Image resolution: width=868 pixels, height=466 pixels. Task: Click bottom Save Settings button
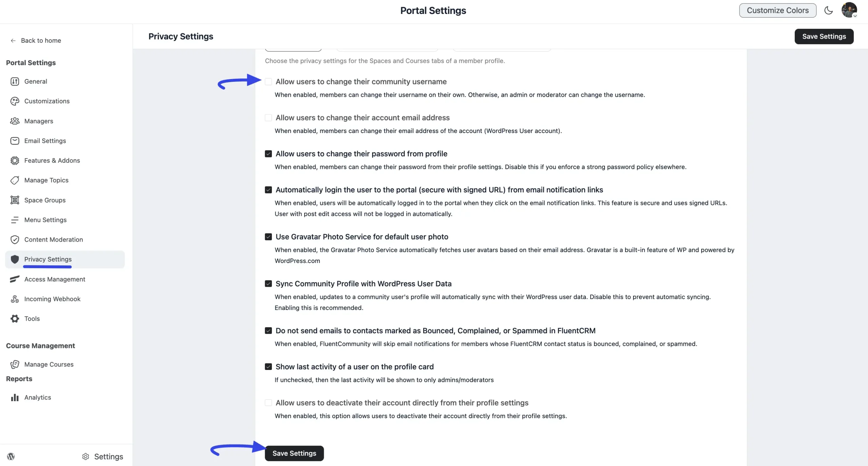pos(294,453)
